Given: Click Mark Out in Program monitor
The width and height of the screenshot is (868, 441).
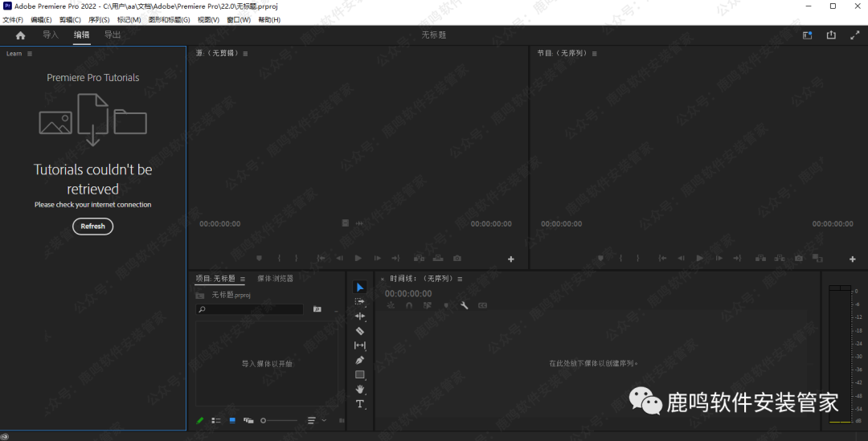Looking at the screenshot, I should [x=637, y=259].
